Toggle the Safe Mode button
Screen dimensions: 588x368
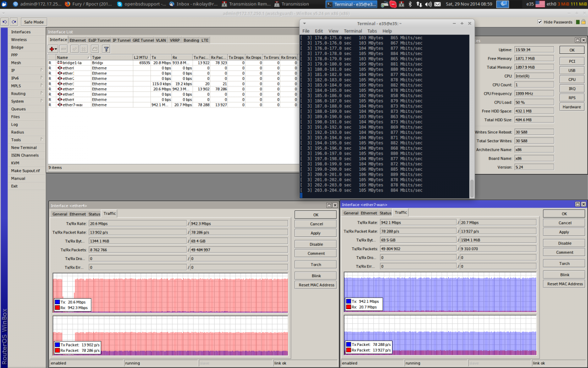(34, 22)
